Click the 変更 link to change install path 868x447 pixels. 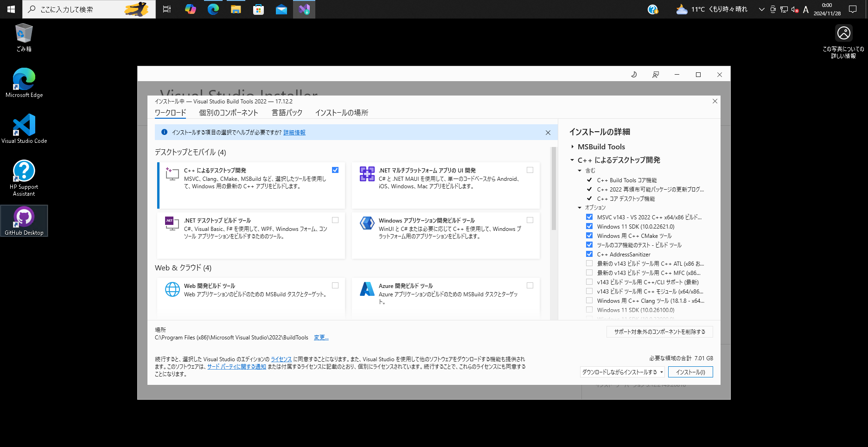[x=321, y=337]
